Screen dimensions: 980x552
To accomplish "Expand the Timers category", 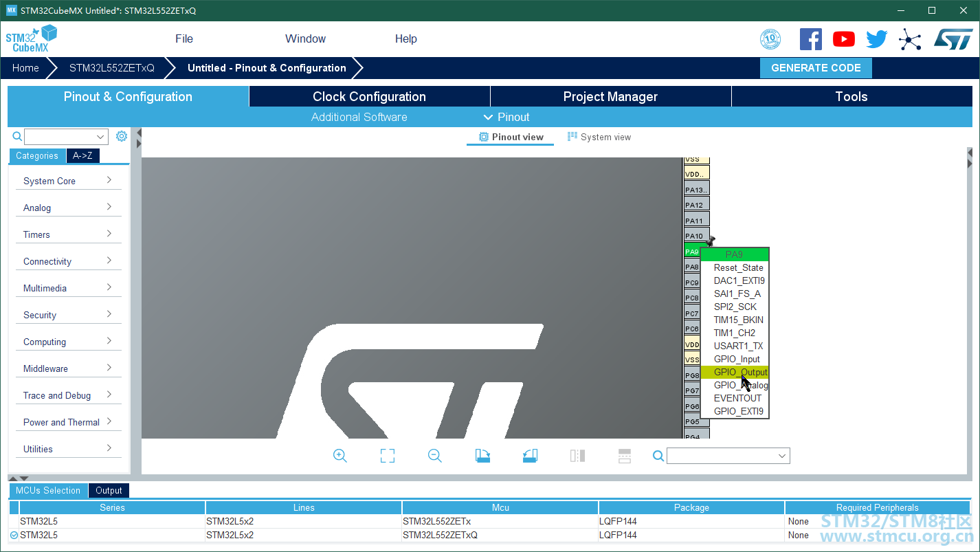I will click(x=68, y=234).
